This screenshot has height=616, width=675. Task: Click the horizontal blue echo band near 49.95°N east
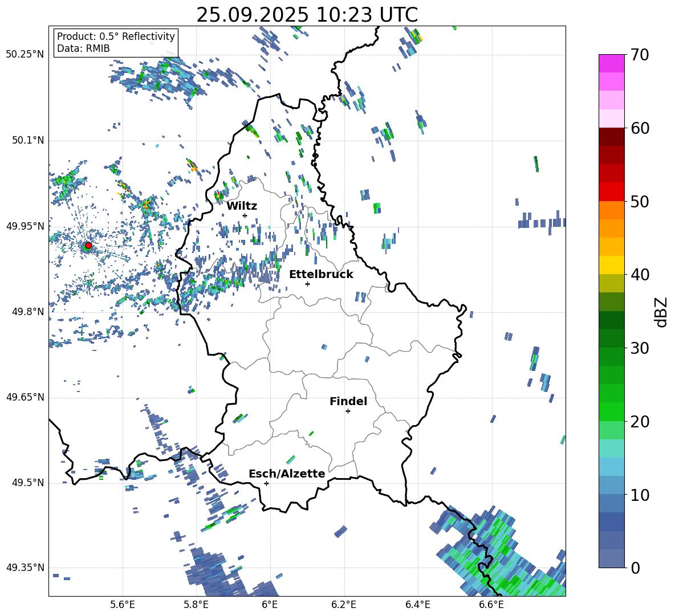pos(542,222)
